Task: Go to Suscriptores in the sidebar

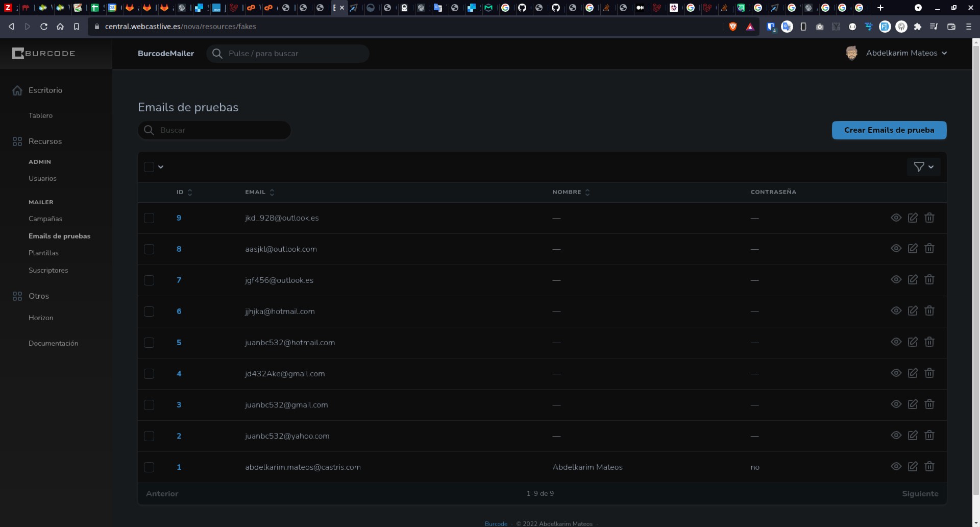Action: (x=48, y=270)
